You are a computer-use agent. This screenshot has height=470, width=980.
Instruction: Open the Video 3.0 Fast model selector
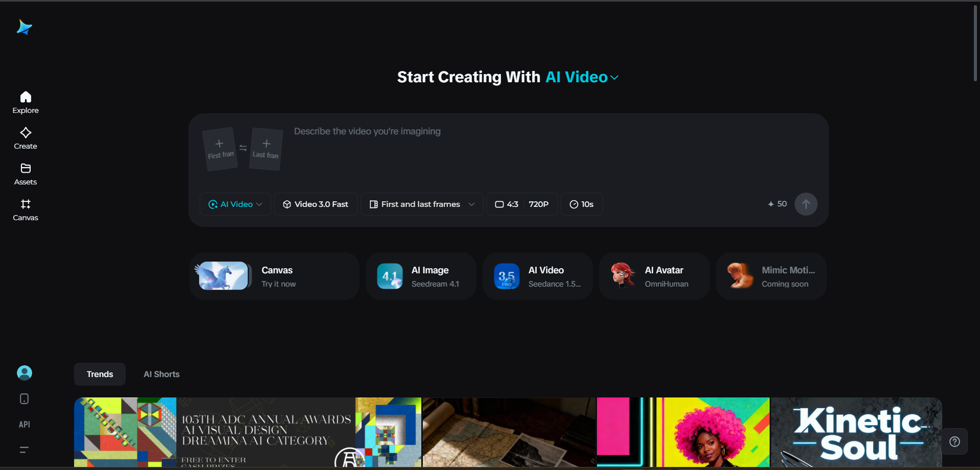316,204
